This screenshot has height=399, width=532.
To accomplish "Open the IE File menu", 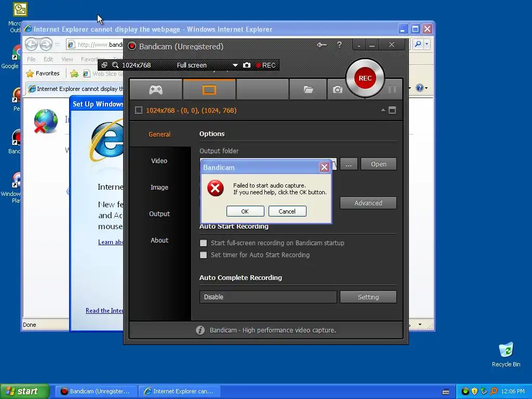I will click(x=31, y=59).
